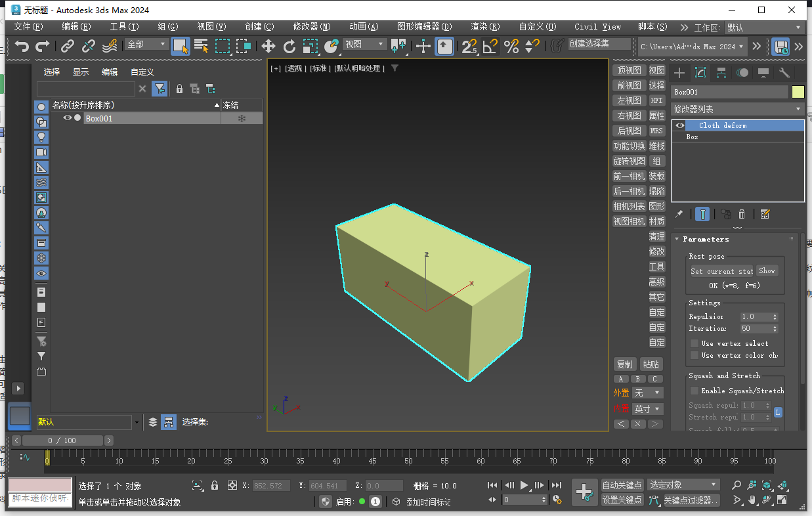The image size is (812, 516).
Task: Select the Rotate tool on the main toolbar
Action: click(289, 47)
